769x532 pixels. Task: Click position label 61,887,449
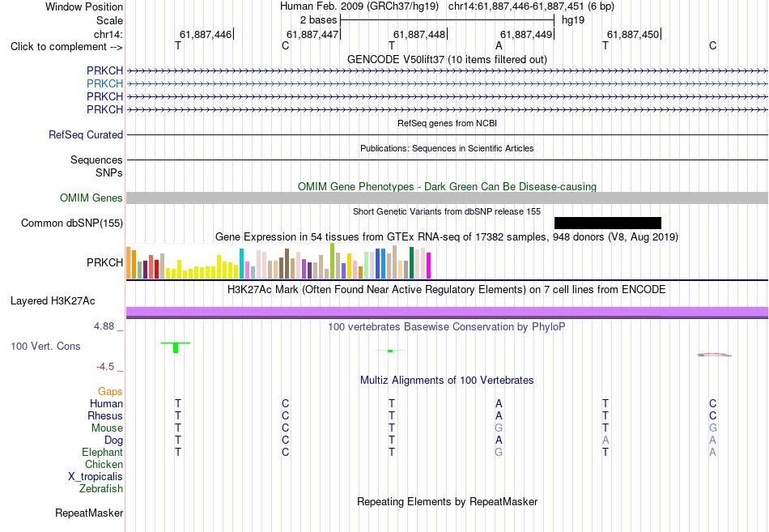pyautogui.click(x=526, y=34)
